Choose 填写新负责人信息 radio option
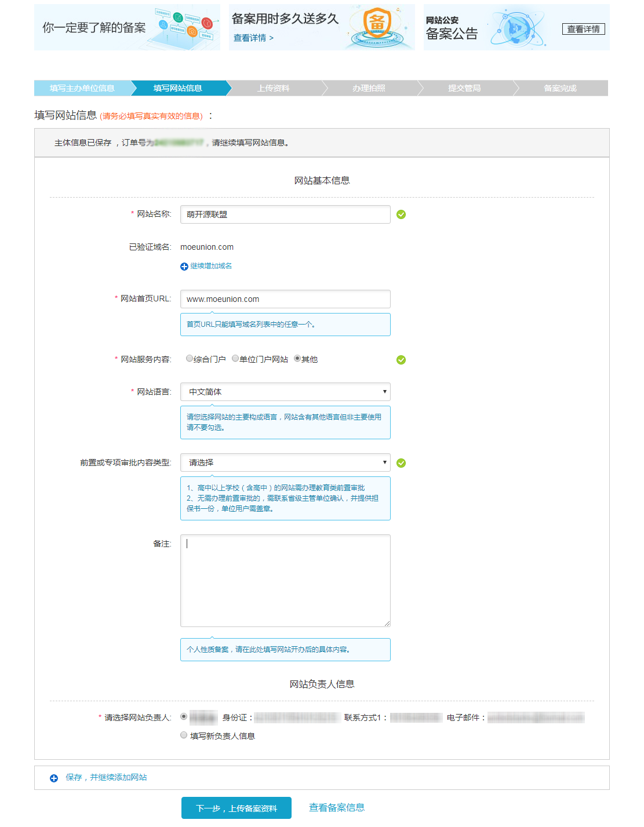Image resolution: width=644 pixels, height=827 pixels. pyautogui.click(x=184, y=735)
